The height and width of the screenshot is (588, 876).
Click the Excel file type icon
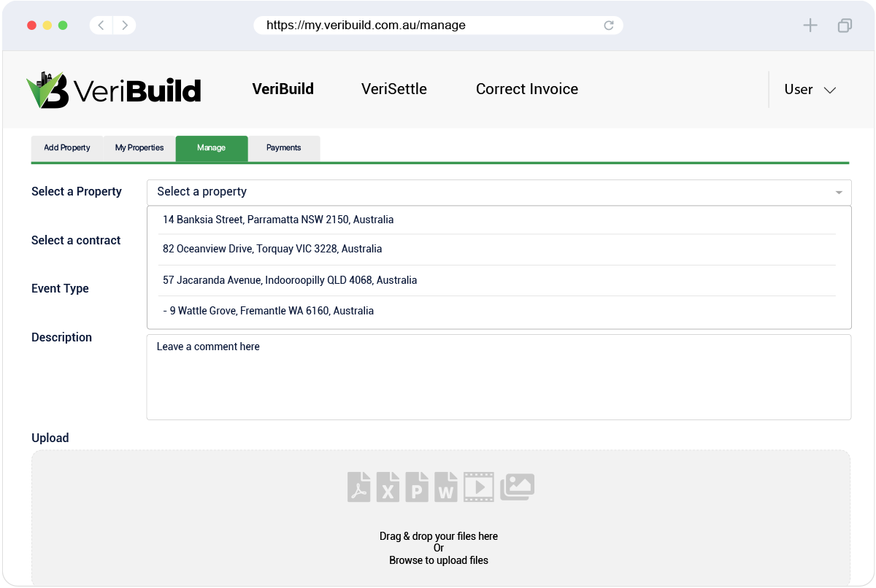pyautogui.click(x=388, y=487)
